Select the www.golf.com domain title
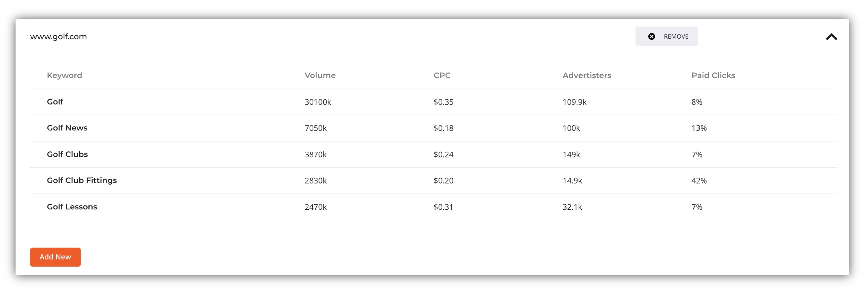 click(x=58, y=37)
